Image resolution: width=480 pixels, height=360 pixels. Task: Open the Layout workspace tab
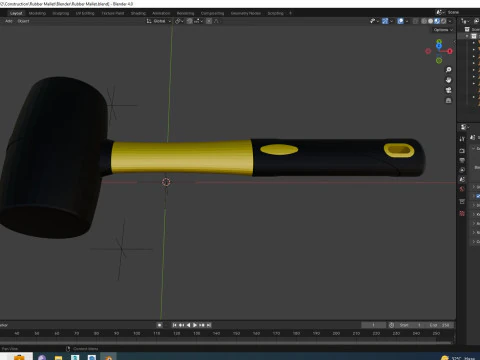tap(16, 13)
